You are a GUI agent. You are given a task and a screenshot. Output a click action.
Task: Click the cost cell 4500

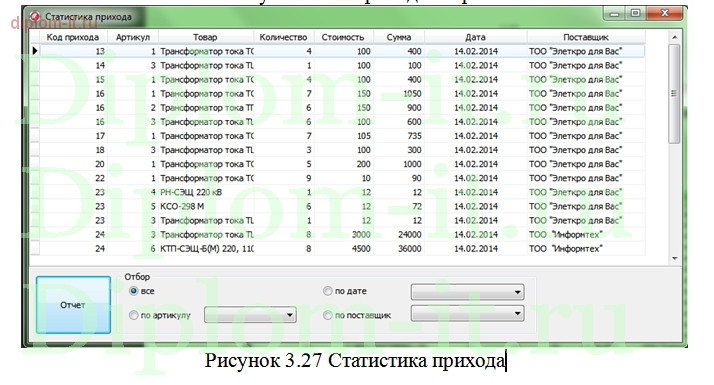tap(343, 249)
